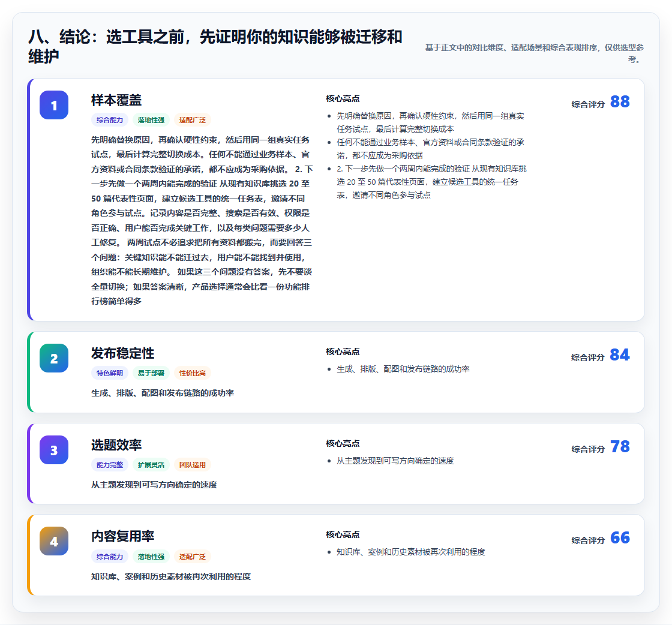Click the 样本覆盖 description paragraph

[202, 221]
